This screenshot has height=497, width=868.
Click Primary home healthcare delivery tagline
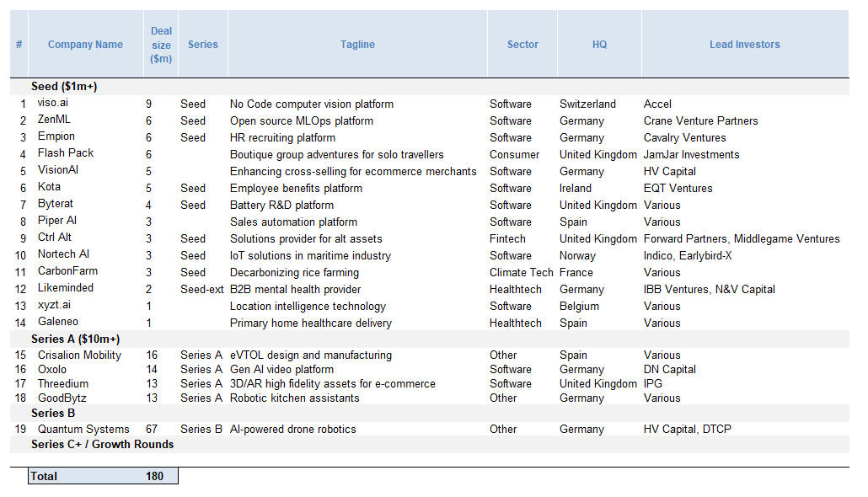[311, 323]
